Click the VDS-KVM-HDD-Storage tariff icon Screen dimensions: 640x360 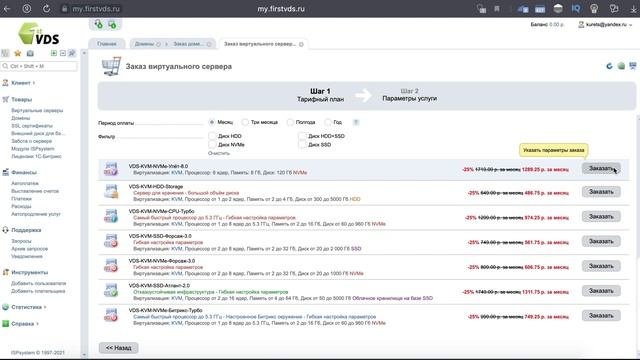tap(111, 191)
